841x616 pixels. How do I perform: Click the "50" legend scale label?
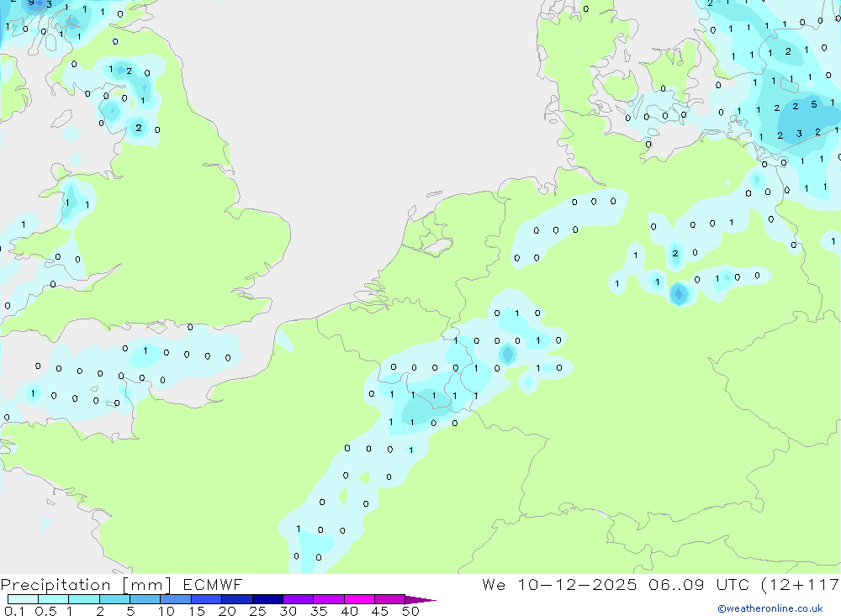[410, 611]
